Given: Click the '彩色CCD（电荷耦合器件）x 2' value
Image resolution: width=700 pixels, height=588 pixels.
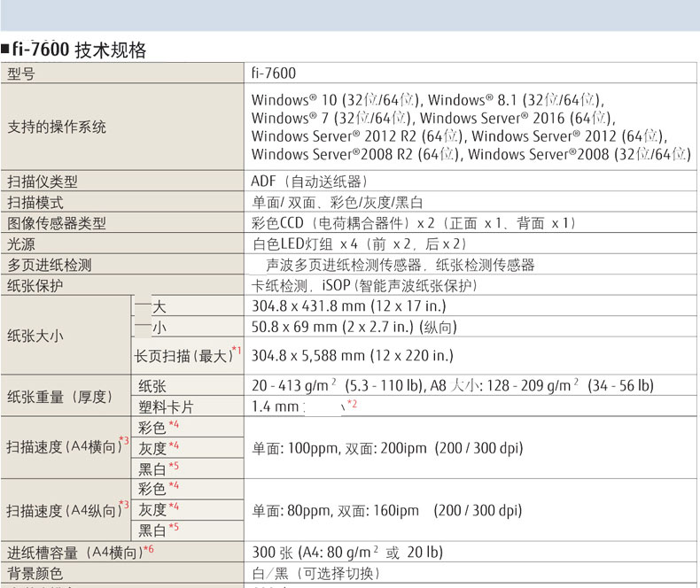Looking at the screenshot, I should tap(343, 223).
